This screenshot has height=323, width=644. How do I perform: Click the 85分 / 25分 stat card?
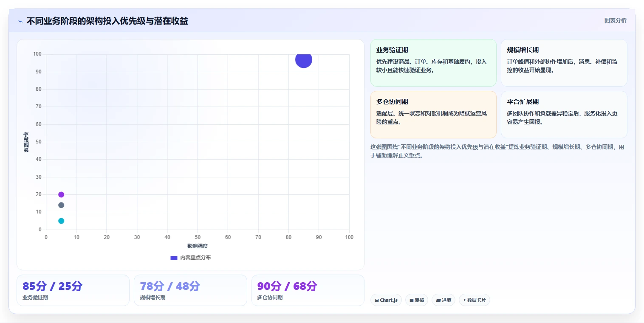pos(73,290)
